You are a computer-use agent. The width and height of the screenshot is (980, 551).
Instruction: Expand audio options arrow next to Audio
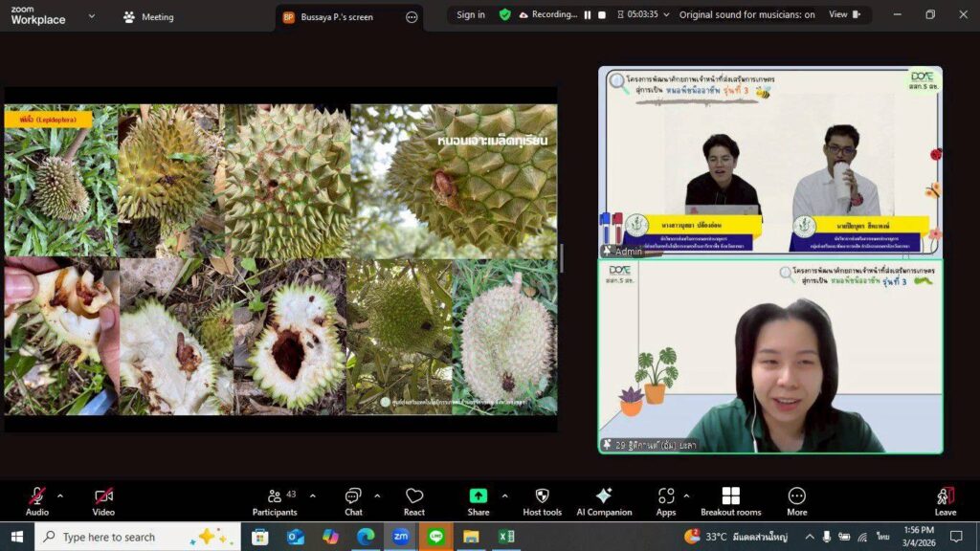[x=60, y=496]
